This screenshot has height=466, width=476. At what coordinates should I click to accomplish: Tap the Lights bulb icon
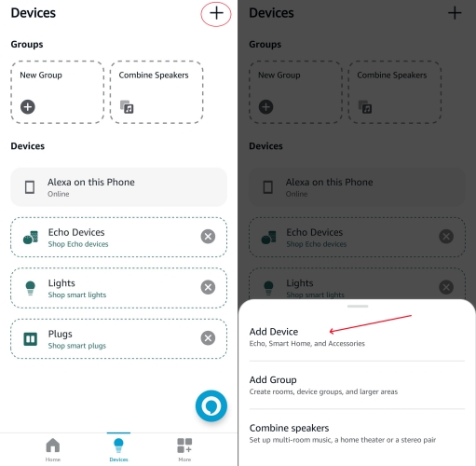[31, 288]
